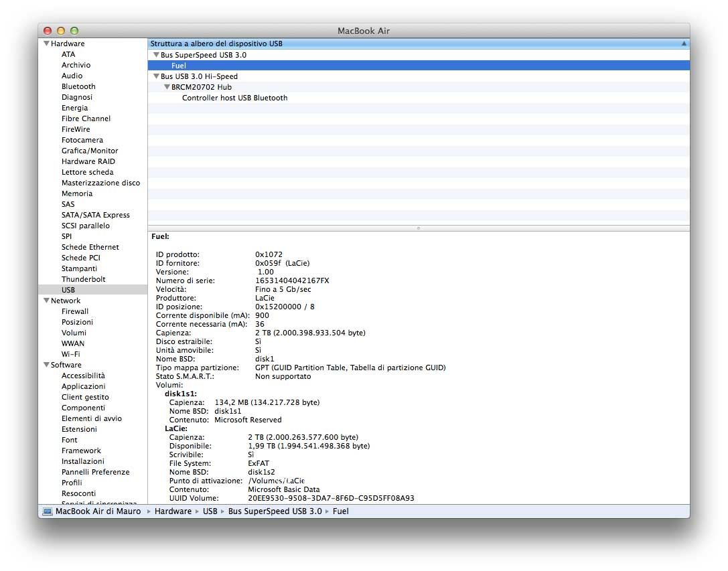Open Estensioni under Software
The height and width of the screenshot is (571, 728).
(79, 429)
